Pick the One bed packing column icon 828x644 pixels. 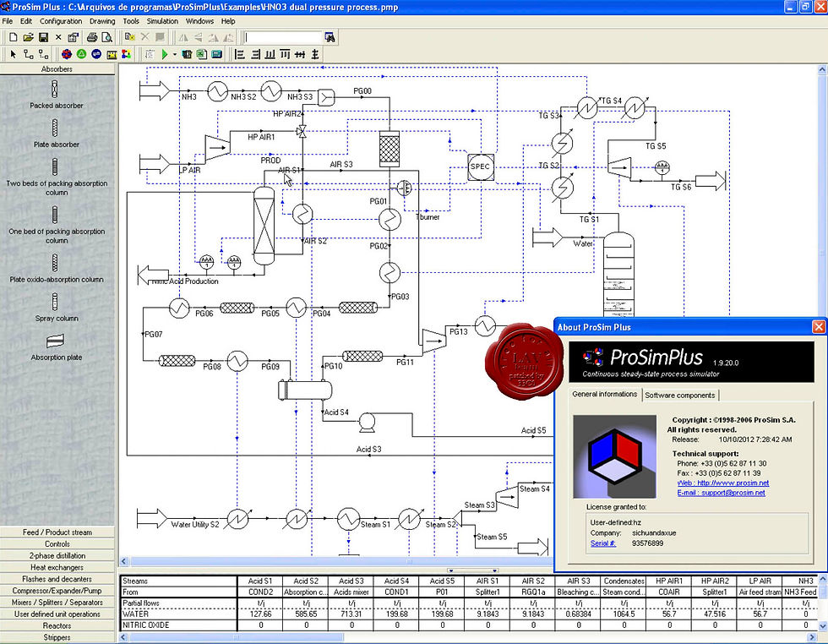[55, 215]
